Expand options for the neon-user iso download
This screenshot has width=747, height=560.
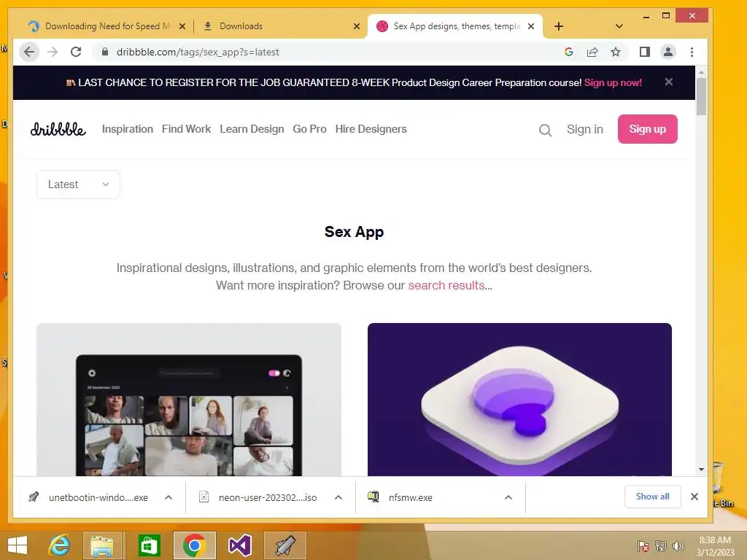click(x=338, y=497)
